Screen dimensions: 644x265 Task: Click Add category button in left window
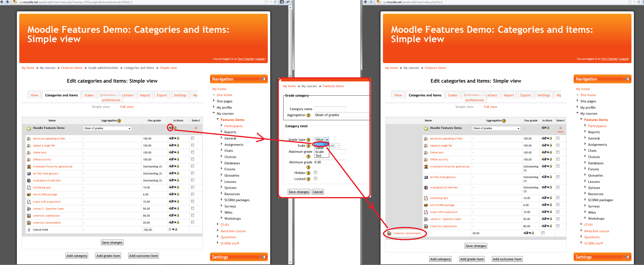tap(77, 256)
